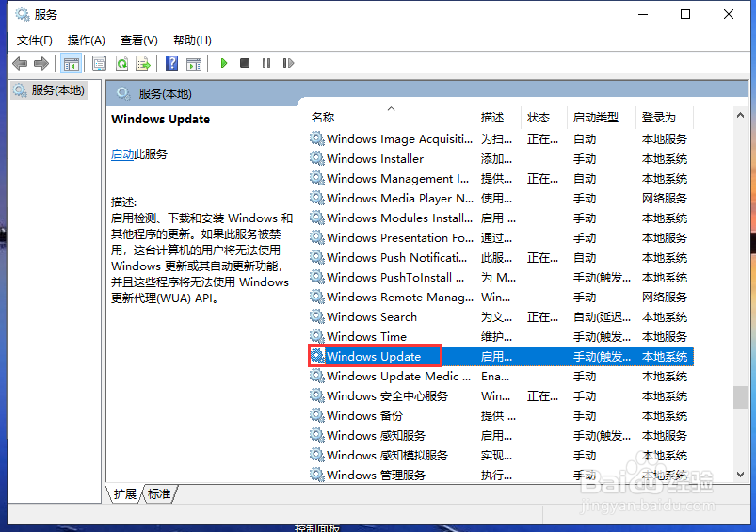Stop the service with square icon
Viewport: 756px width, 532px height.
click(x=245, y=63)
